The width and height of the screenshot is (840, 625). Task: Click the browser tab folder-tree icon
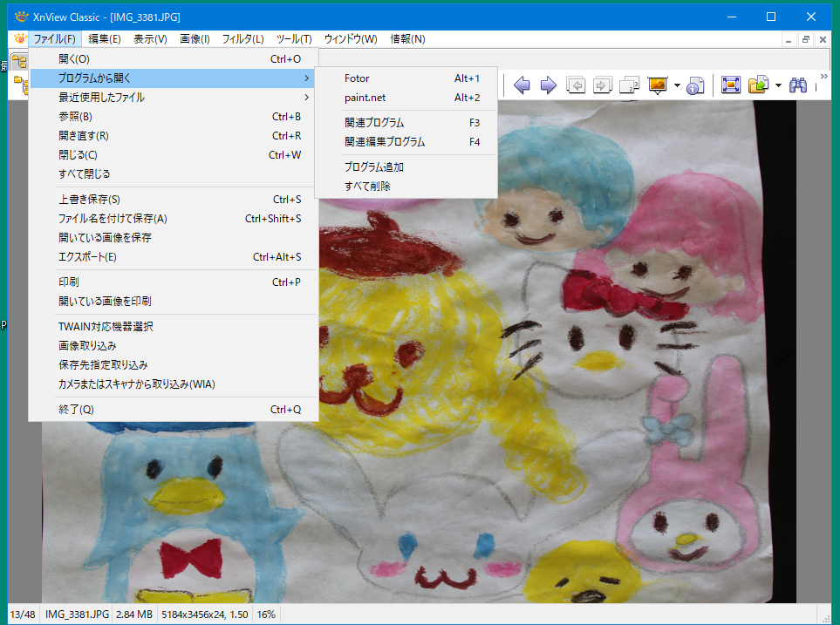click(19, 61)
